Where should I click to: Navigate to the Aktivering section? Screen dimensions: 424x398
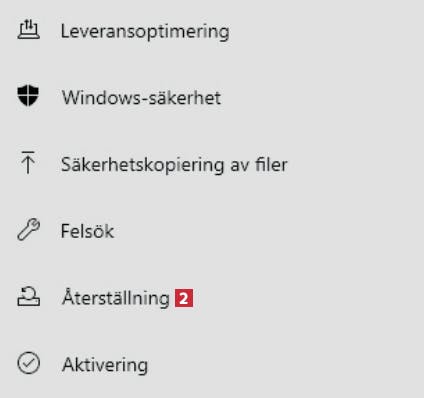[x=212, y=364]
